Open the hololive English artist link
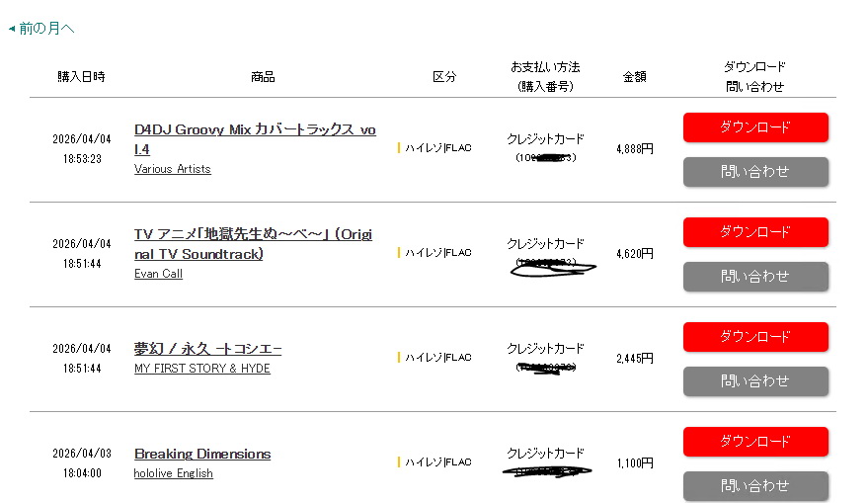 point(174,473)
